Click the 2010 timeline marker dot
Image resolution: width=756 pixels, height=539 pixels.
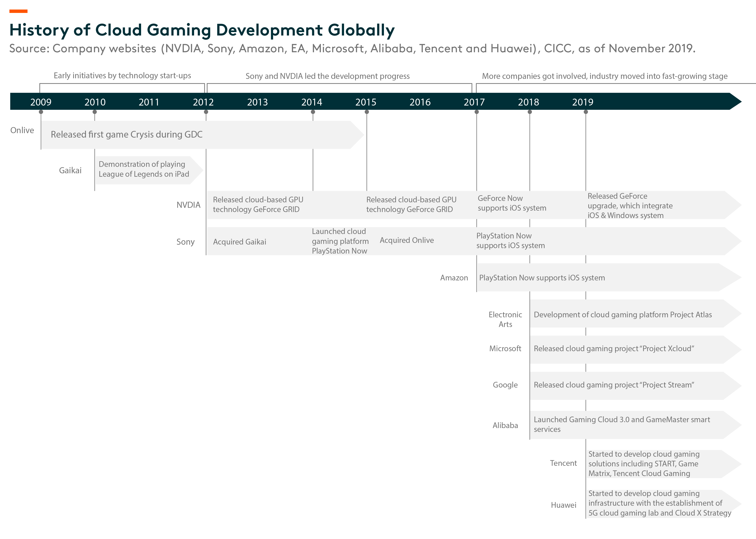tap(95, 112)
